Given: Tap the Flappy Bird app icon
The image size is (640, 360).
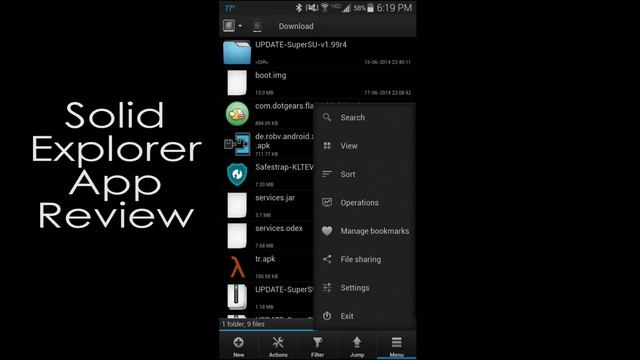Looking at the screenshot, I should (x=237, y=113).
